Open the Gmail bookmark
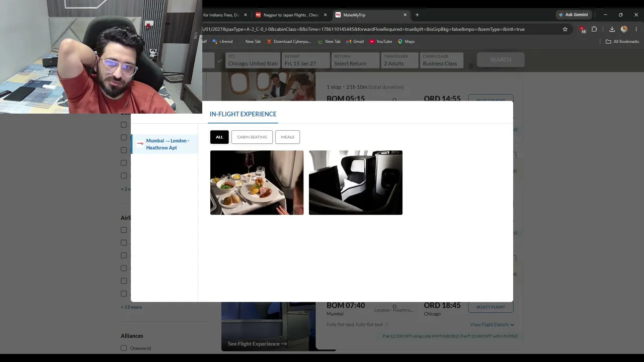Viewport: 644px width, 362px height. pyautogui.click(x=355, y=41)
